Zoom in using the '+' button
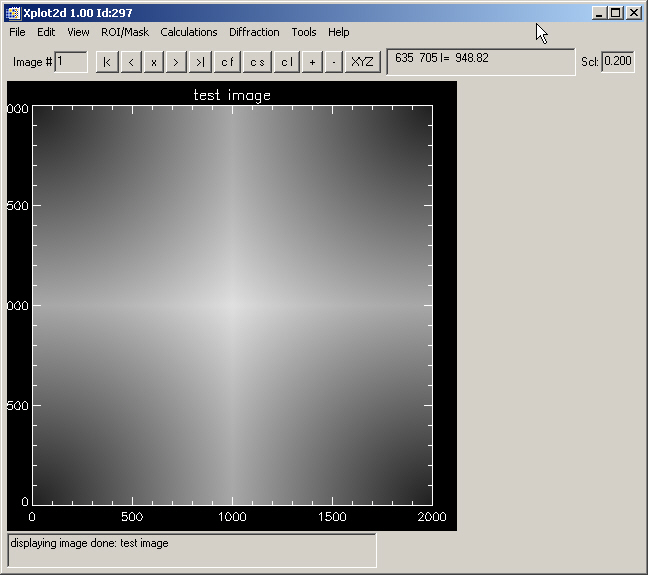Image resolution: width=648 pixels, height=575 pixels. [312, 62]
